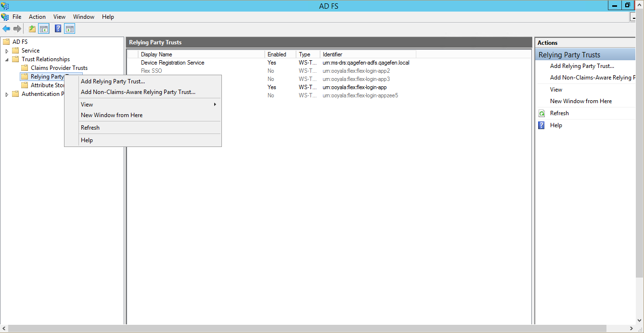Expand the Authentication Policies node
This screenshot has height=333, width=644.
click(7, 93)
